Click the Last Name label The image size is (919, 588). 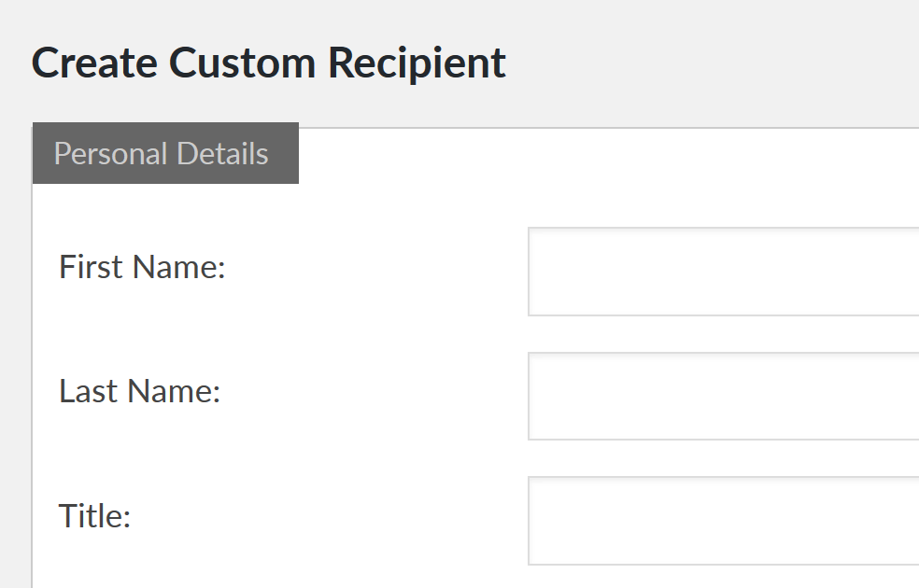click(x=139, y=391)
